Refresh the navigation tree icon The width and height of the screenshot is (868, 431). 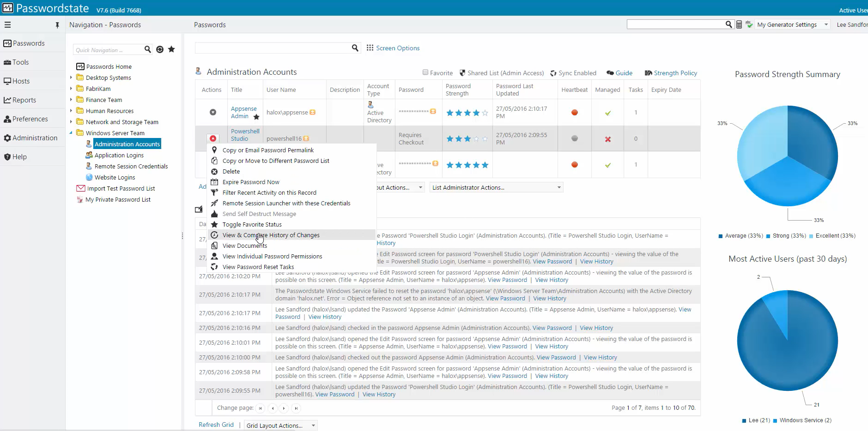point(160,49)
